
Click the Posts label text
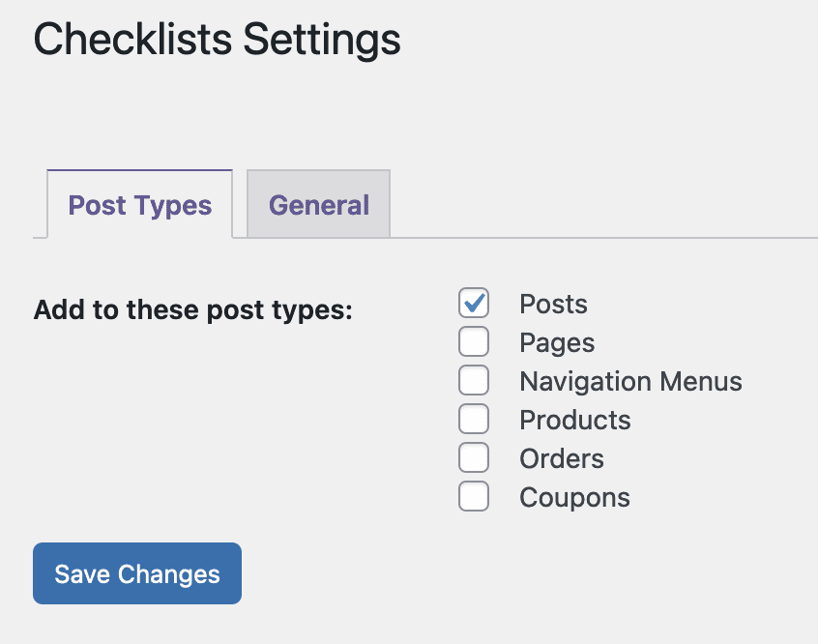[553, 304]
